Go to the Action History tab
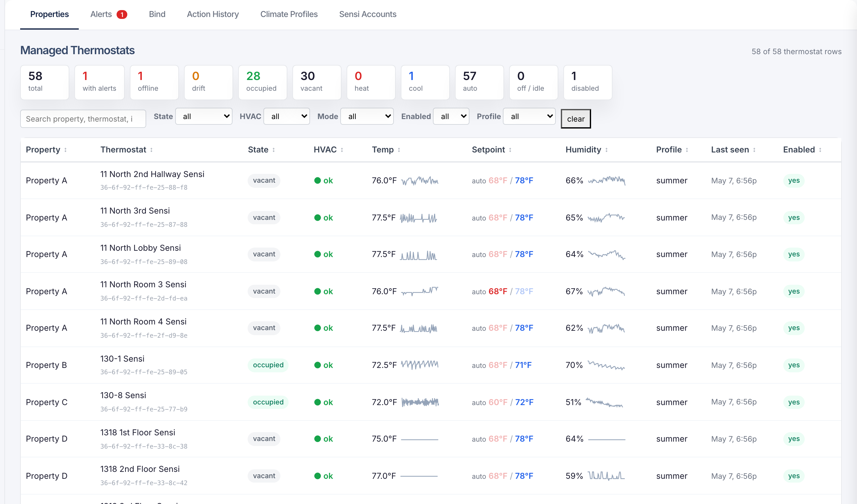The height and width of the screenshot is (504, 857). click(x=213, y=14)
